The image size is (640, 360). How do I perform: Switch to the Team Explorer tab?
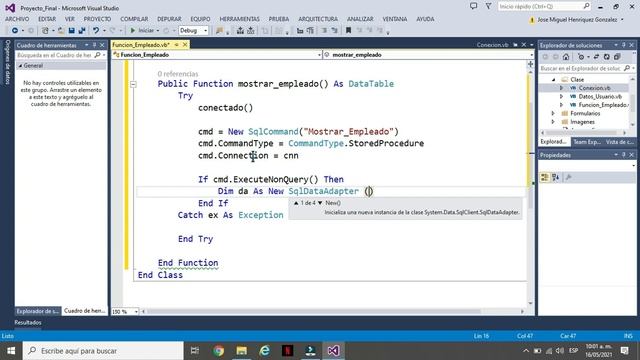tap(587, 142)
